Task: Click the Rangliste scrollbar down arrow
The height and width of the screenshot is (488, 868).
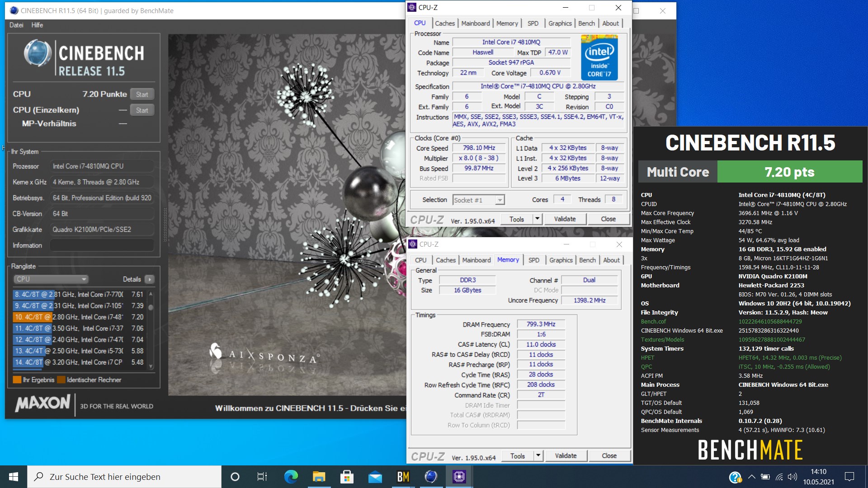Action: [151, 366]
